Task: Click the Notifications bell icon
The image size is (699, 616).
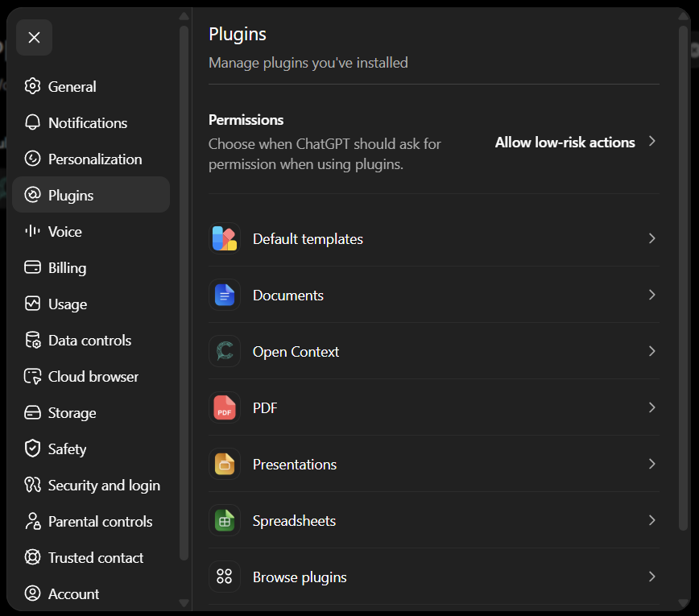Action: pos(32,122)
